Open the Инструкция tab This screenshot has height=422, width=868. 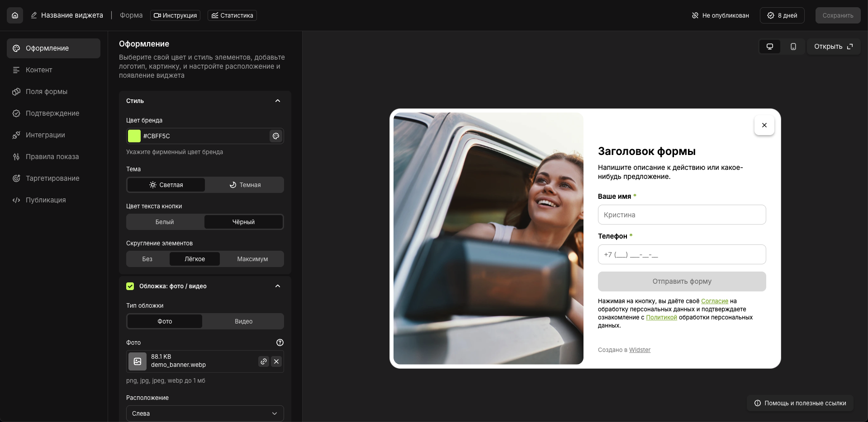(175, 15)
